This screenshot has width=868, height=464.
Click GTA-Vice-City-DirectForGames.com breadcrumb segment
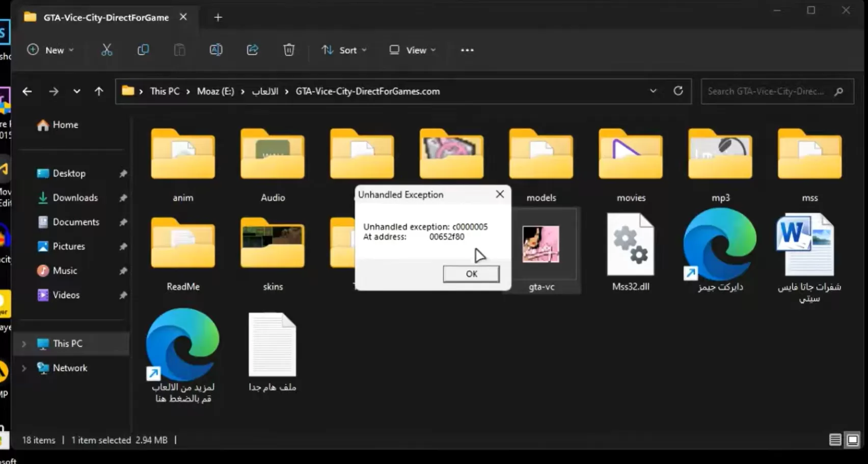point(368,91)
